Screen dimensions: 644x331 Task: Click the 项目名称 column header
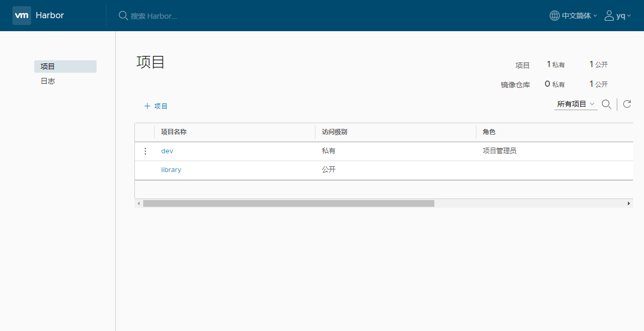coord(174,132)
